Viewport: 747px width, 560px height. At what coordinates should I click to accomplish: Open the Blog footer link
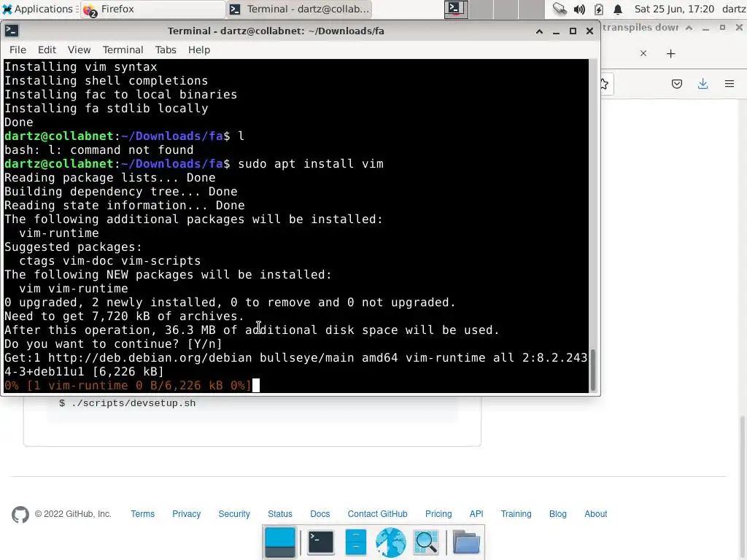tap(557, 514)
